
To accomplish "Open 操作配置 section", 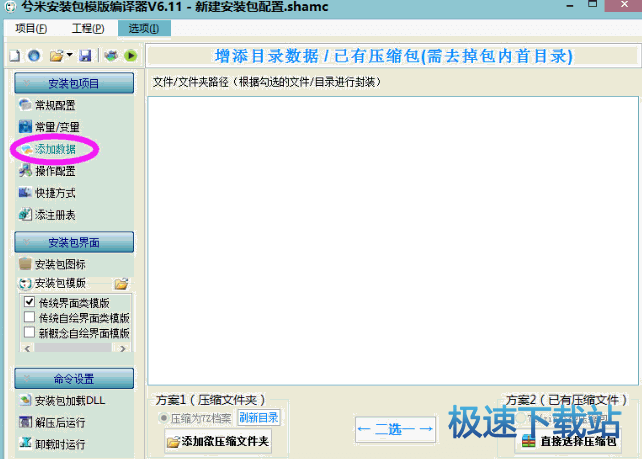I will pos(54,171).
